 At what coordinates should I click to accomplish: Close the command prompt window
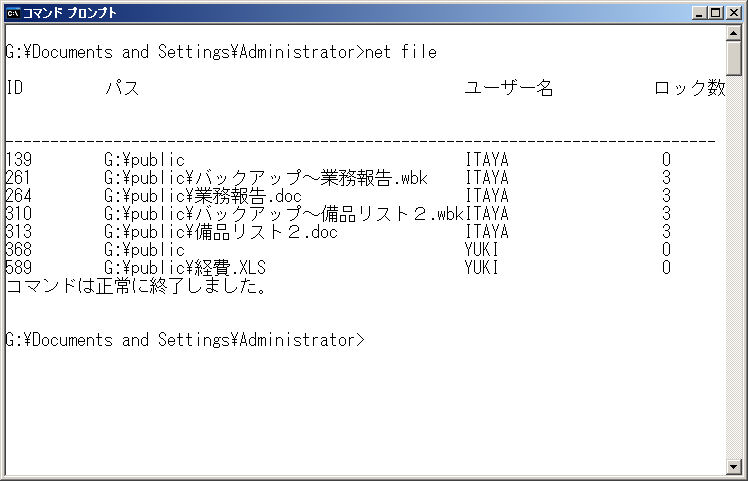[x=733, y=13]
